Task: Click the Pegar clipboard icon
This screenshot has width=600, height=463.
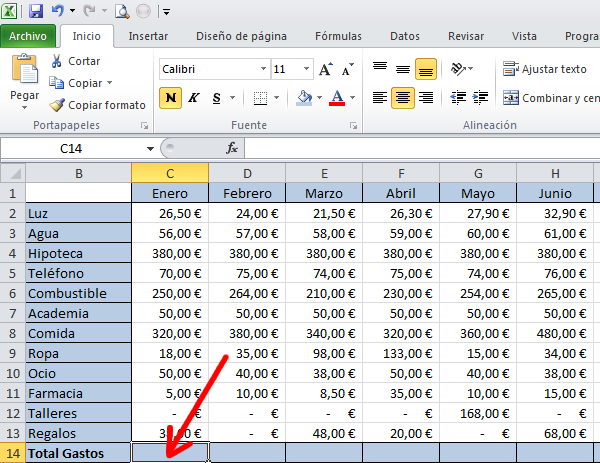Action: [x=25, y=69]
